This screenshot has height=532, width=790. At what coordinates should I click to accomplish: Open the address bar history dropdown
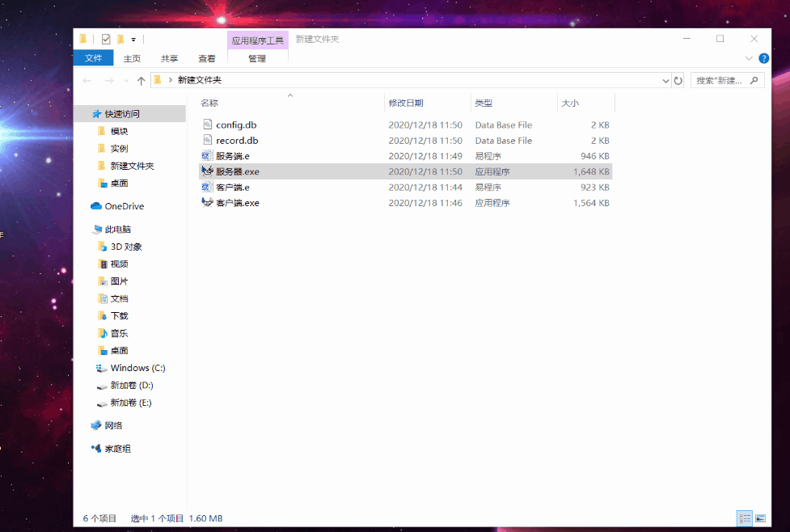(x=665, y=81)
